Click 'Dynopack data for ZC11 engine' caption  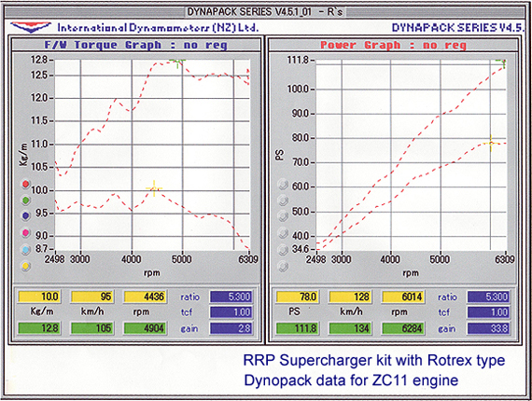point(351,380)
